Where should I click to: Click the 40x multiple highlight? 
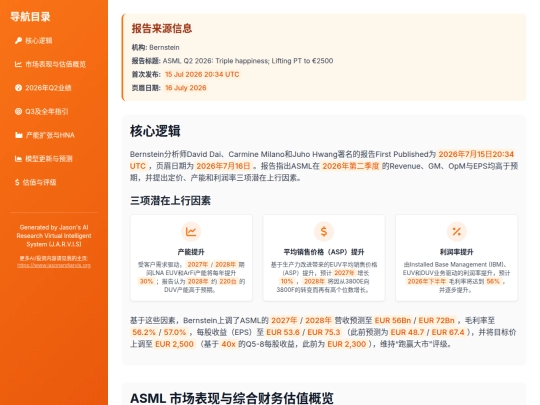click(228, 344)
